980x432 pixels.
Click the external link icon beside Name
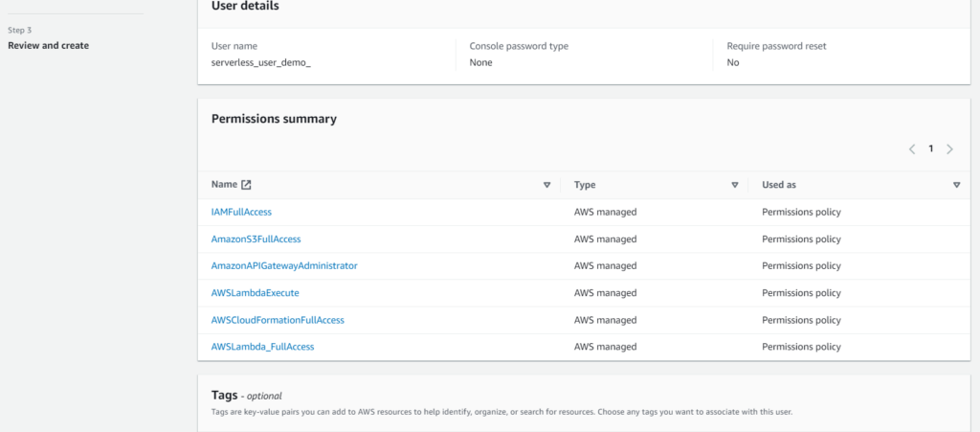pos(246,185)
